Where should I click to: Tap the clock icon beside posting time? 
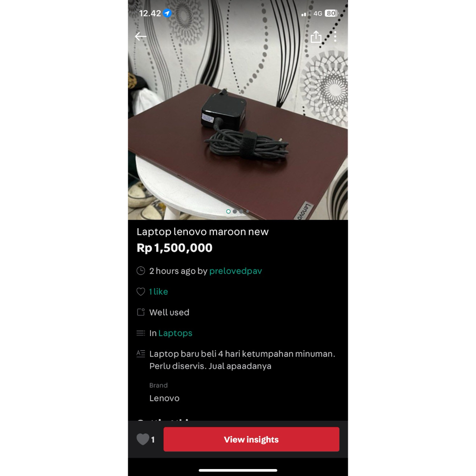tap(140, 271)
